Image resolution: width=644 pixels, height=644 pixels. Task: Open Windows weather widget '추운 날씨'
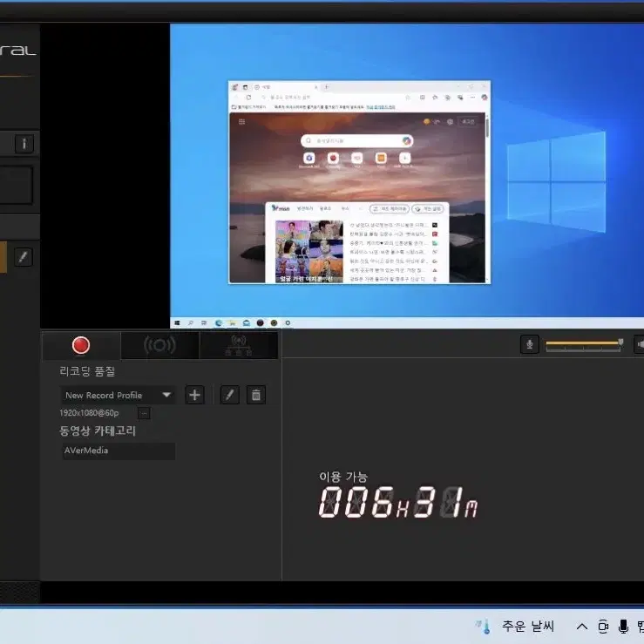coord(514,627)
